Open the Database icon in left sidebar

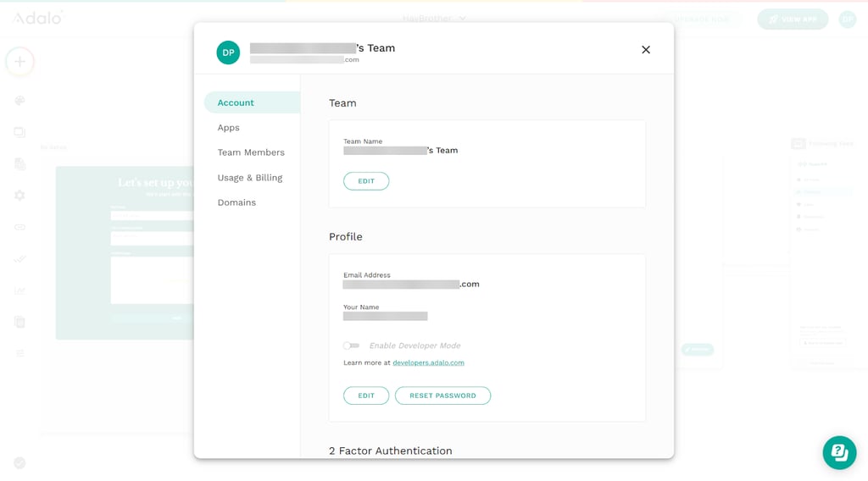[x=20, y=163]
